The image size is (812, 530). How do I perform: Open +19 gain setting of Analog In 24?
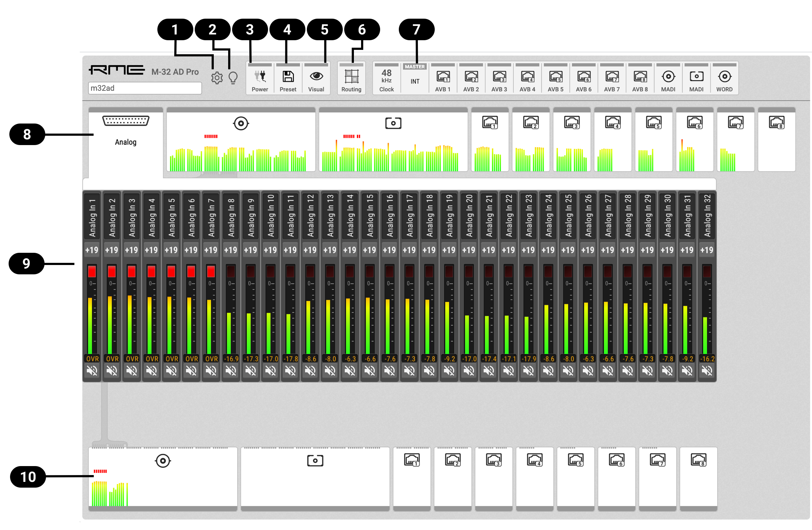(548, 250)
